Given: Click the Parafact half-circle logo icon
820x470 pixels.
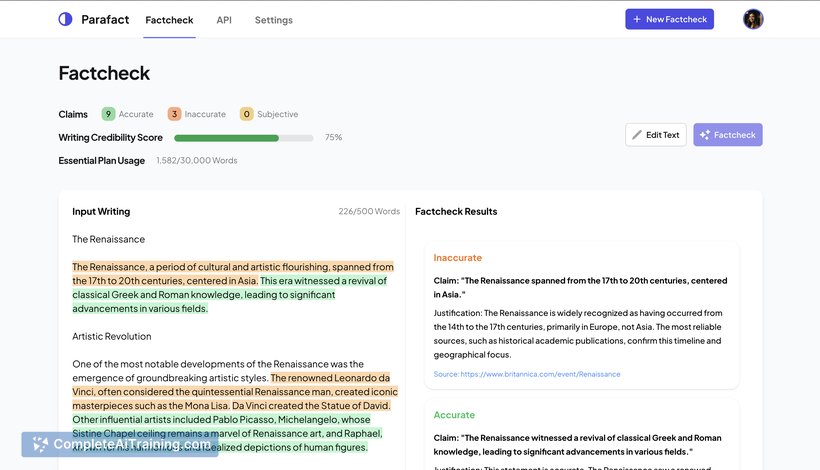Looking at the screenshot, I should pos(65,19).
